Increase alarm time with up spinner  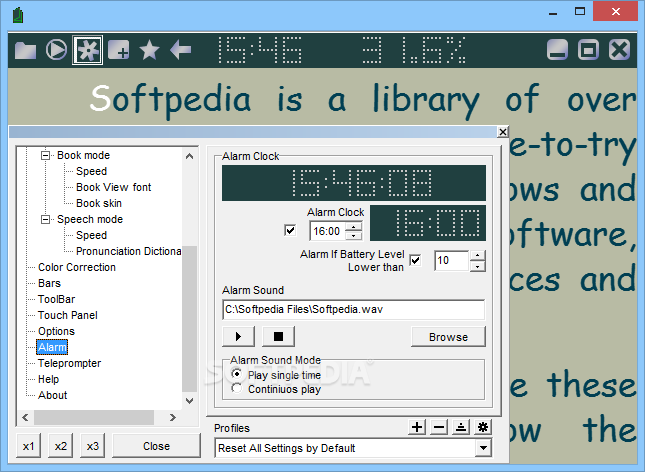353,226
